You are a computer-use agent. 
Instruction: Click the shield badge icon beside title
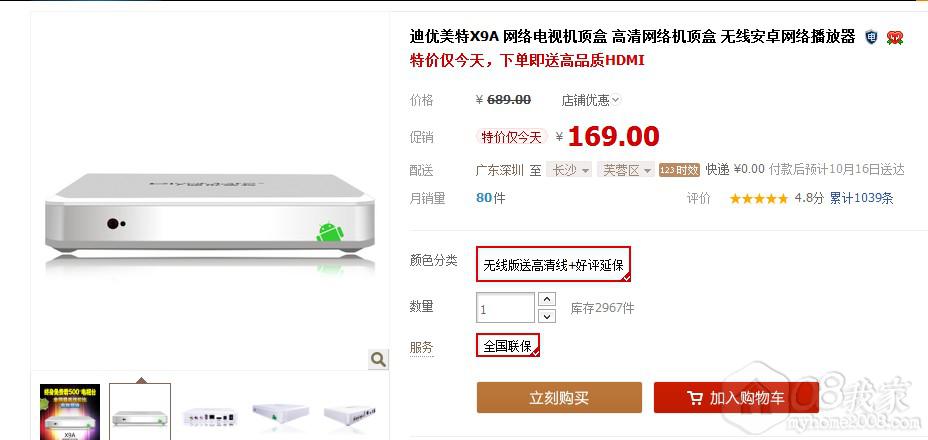click(871, 37)
